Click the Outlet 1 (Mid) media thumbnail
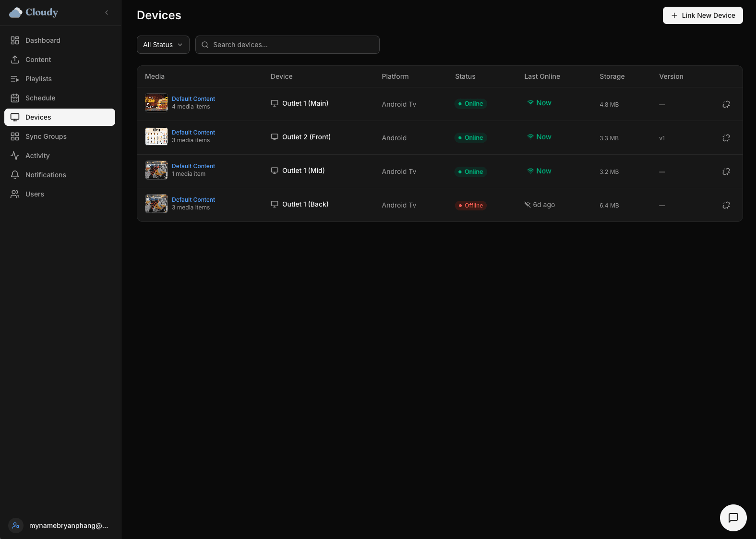The width and height of the screenshot is (756, 539). [156, 170]
